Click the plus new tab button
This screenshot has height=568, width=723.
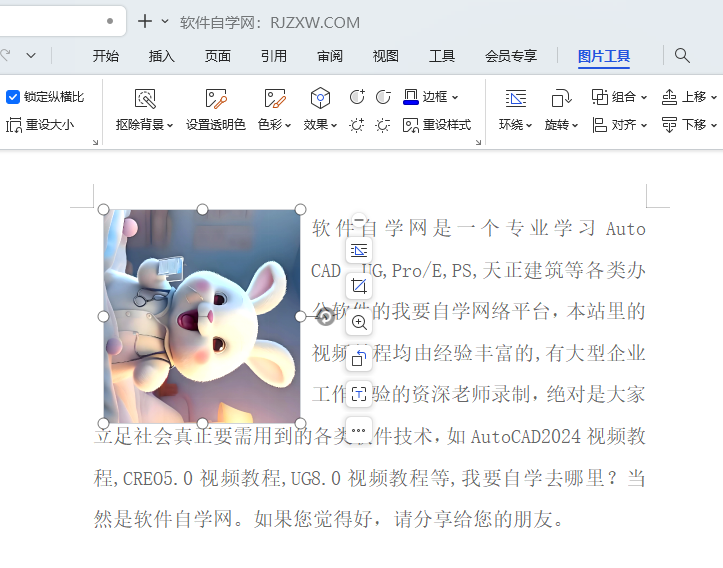[x=145, y=21]
